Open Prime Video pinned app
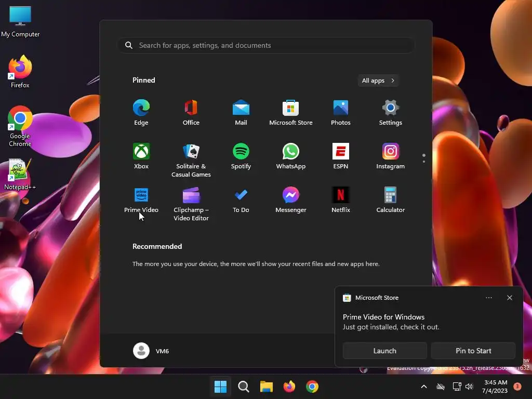The width and height of the screenshot is (532, 399). pyautogui.click(x=141, y=200)
